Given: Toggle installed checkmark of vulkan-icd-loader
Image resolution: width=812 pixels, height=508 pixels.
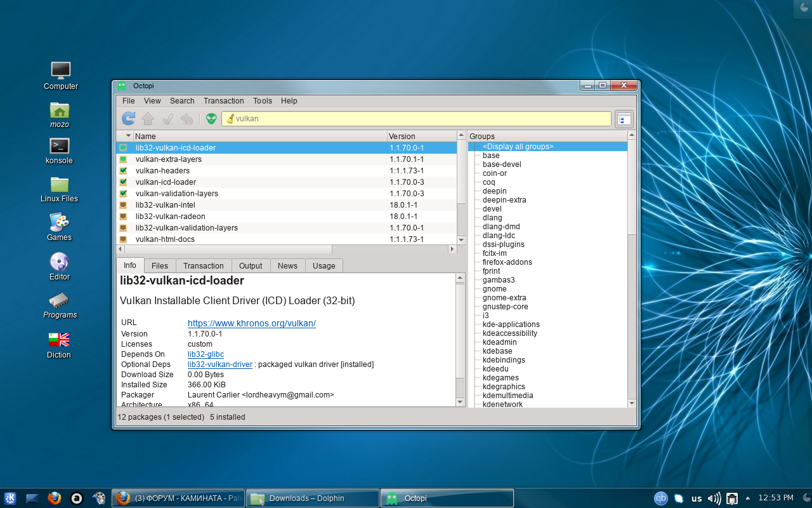Looking at the screenshot, I should click(123, 182).
